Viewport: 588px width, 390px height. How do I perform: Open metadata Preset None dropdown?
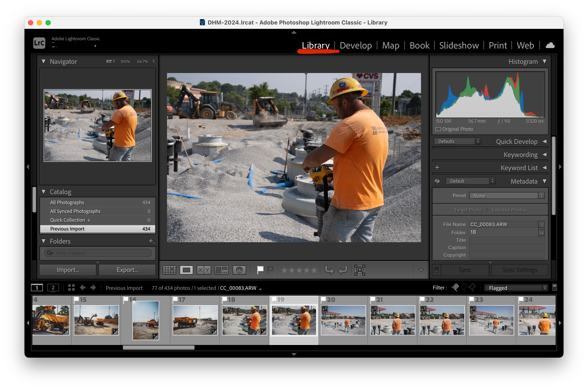[x=506, y=196]
